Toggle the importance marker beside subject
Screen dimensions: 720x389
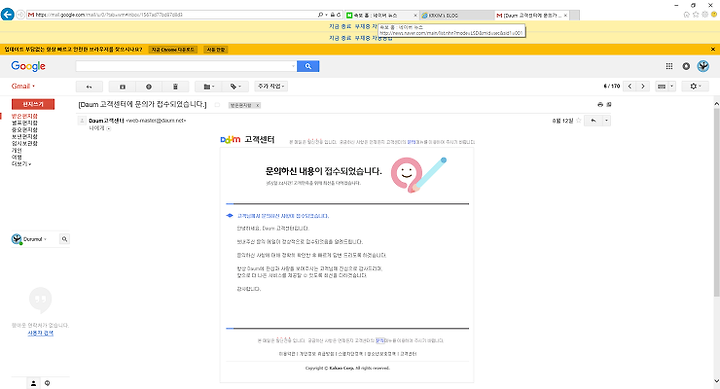(x=217, y=105)
